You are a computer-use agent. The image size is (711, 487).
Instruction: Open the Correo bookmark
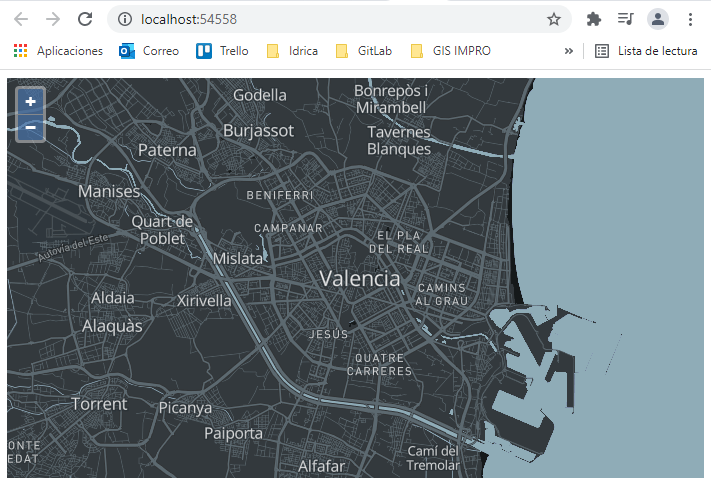[x=149, y=51]
